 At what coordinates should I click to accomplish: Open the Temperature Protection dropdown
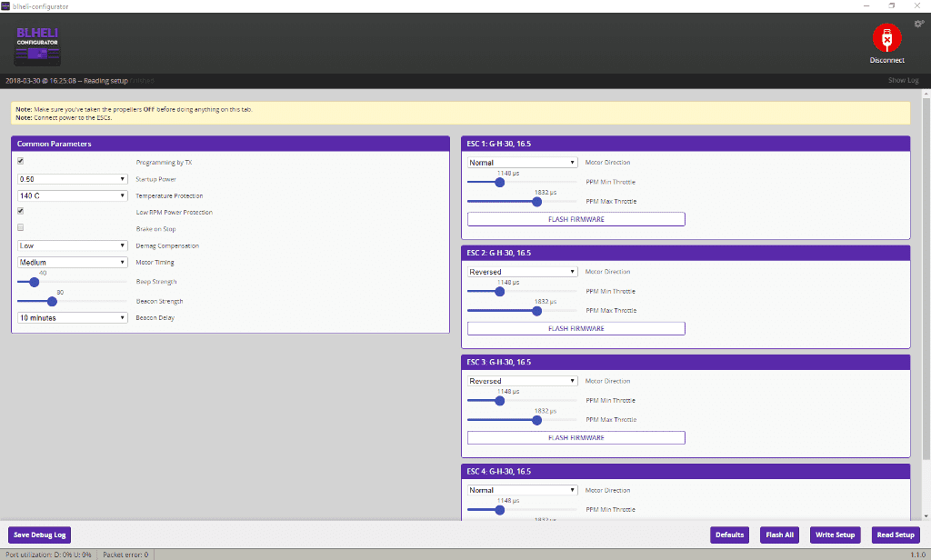(x=73, y=195)
